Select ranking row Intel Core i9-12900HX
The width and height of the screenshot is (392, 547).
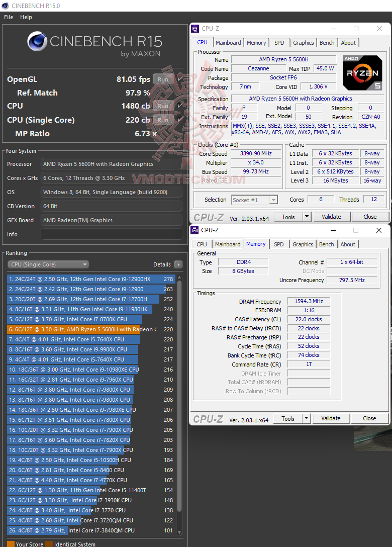[x=90, y=279]
